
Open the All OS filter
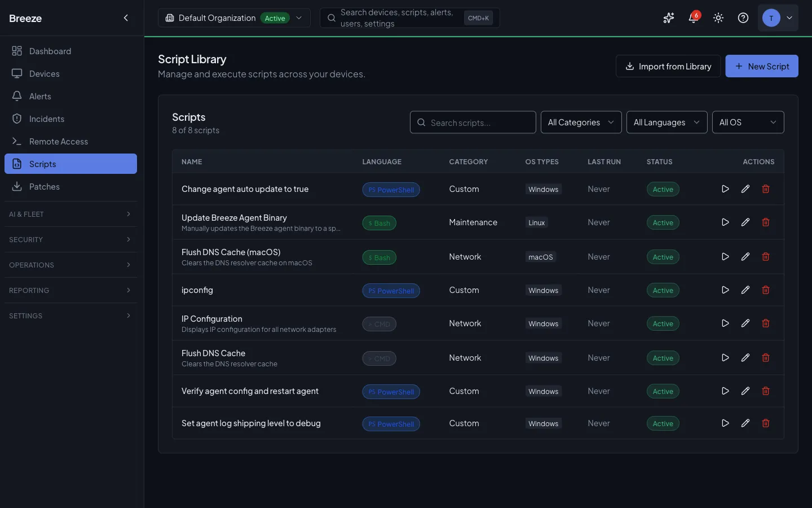coord(748,122)
